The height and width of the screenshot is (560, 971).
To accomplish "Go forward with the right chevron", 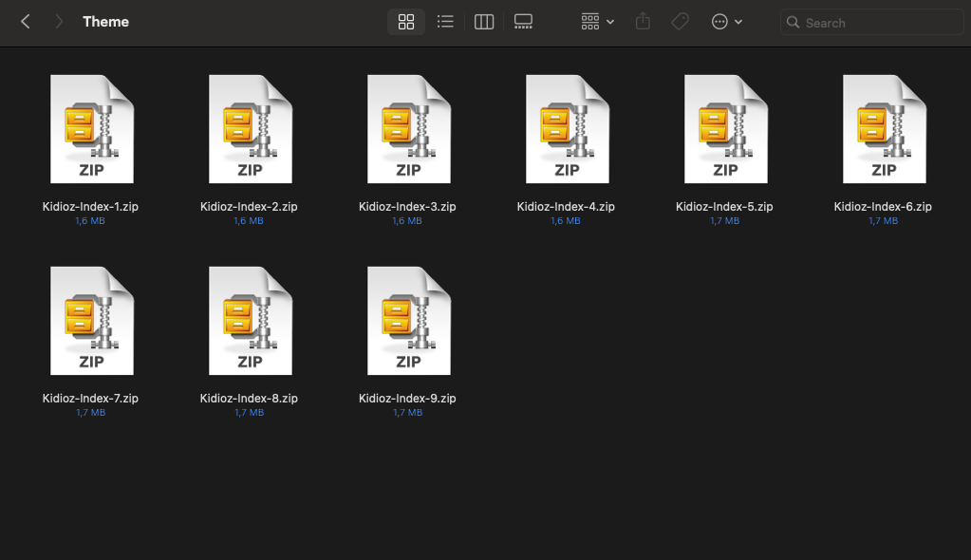I will 59,22.
